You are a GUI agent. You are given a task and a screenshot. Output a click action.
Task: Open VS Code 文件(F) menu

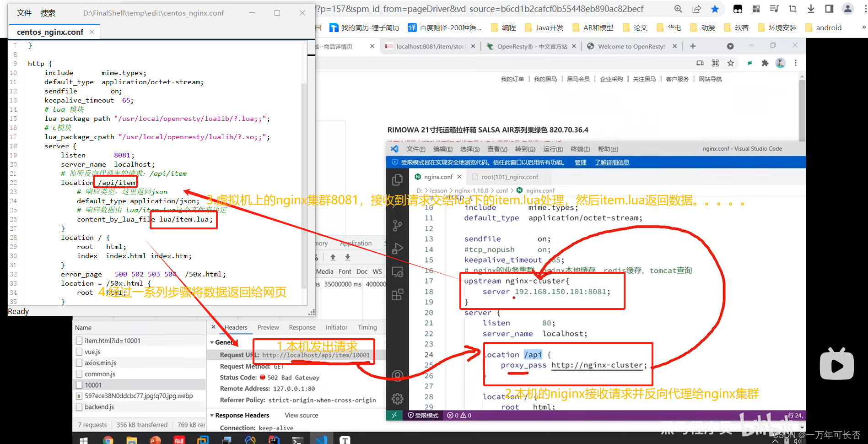pos(416,149)
